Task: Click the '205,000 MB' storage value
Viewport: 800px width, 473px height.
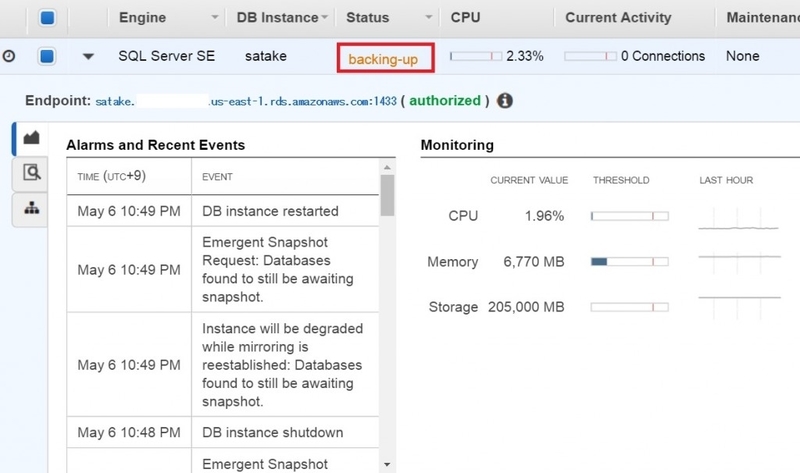Action: click(x=526, y=307)
